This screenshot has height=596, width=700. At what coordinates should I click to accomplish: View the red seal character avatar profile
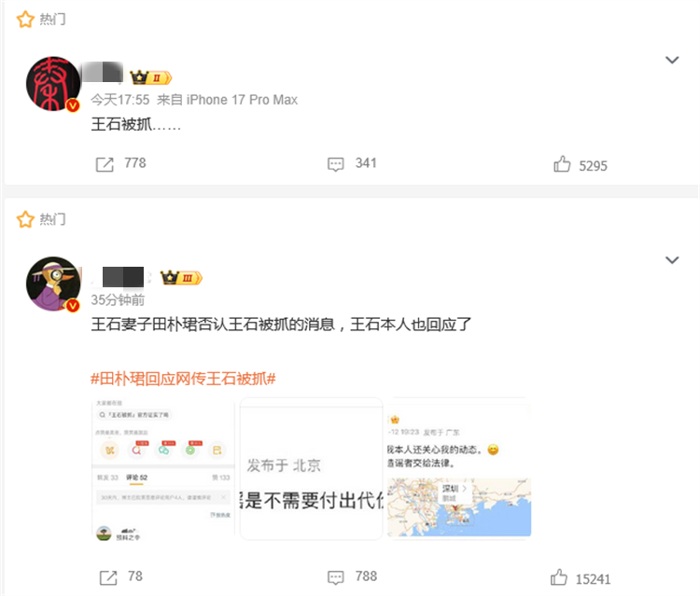point(53,83)
